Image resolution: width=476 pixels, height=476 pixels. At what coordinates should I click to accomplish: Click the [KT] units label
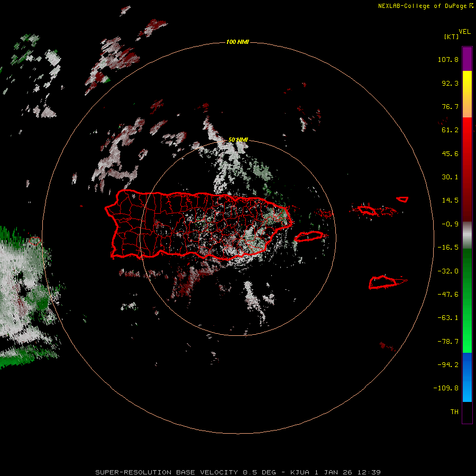tap(451, 36)
